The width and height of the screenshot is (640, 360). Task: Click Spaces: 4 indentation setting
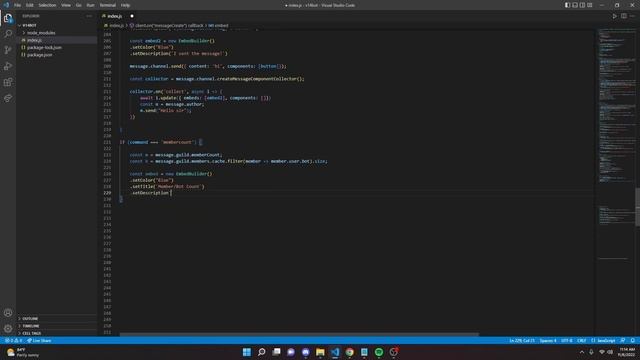click(x=548, y=340)
